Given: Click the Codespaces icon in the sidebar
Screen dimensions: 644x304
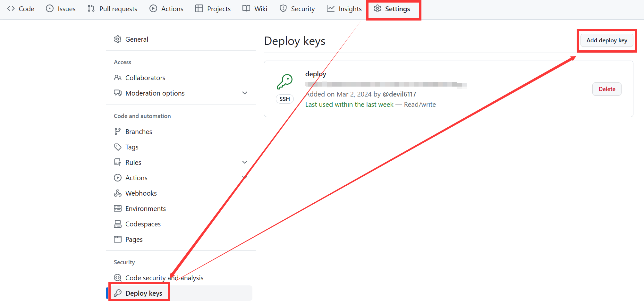Looking at the screenshot, I should (118, 224).
